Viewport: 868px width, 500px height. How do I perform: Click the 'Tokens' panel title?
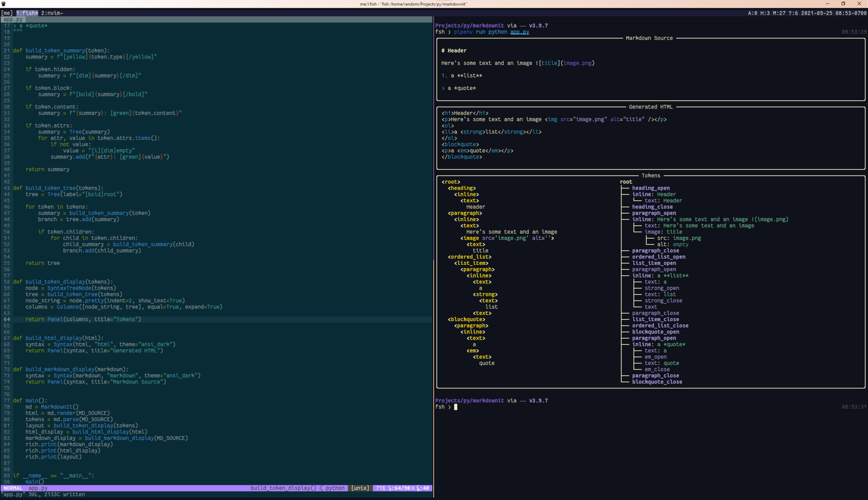pos(651,175)
